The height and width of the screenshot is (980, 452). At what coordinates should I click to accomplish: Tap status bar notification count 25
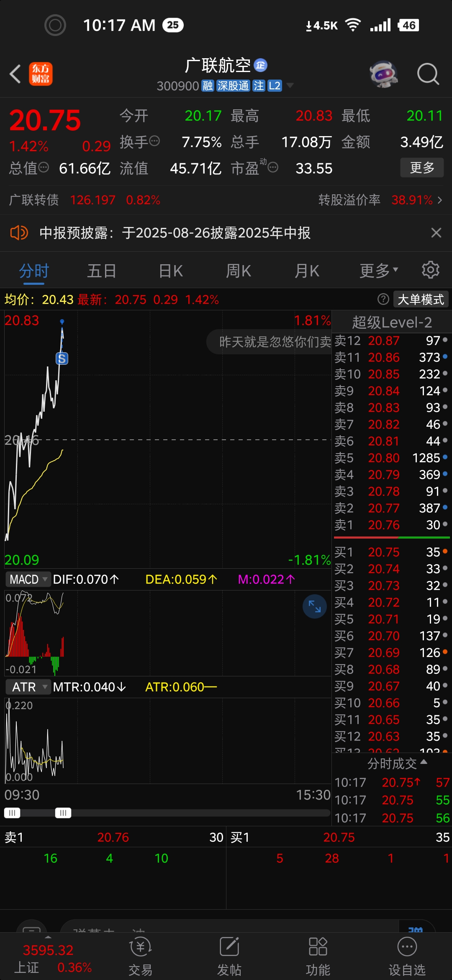[x=173, y=25]
